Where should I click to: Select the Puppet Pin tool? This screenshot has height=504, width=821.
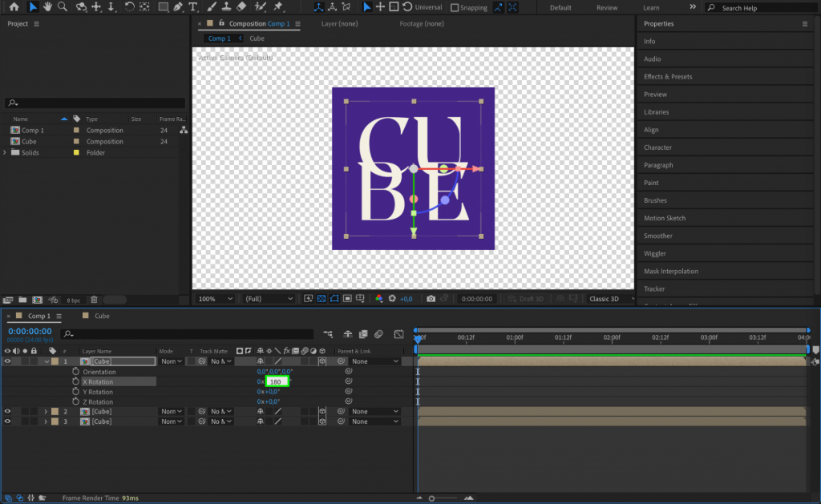pos(278,7)
